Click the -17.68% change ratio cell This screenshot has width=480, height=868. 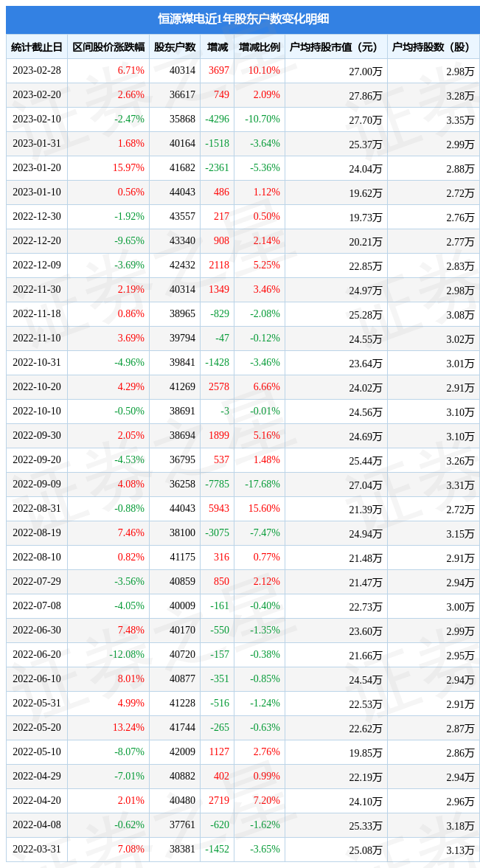262,485
